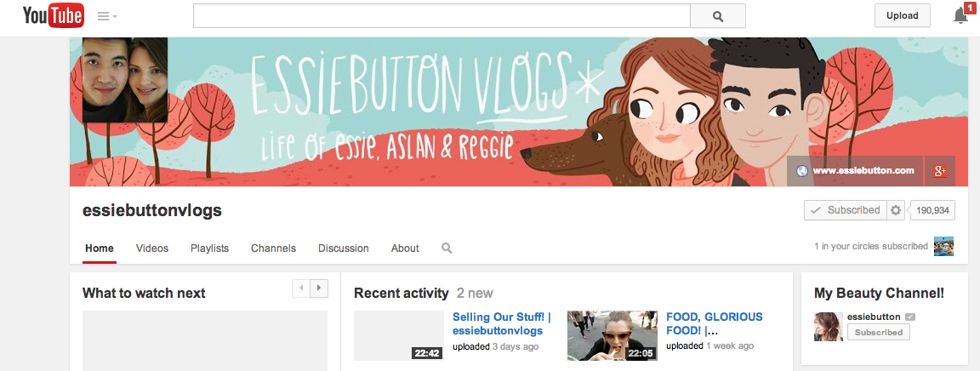The image size is (980, 371).
Task: Switch to the Videos tab
Action: [x=152, y=248]
